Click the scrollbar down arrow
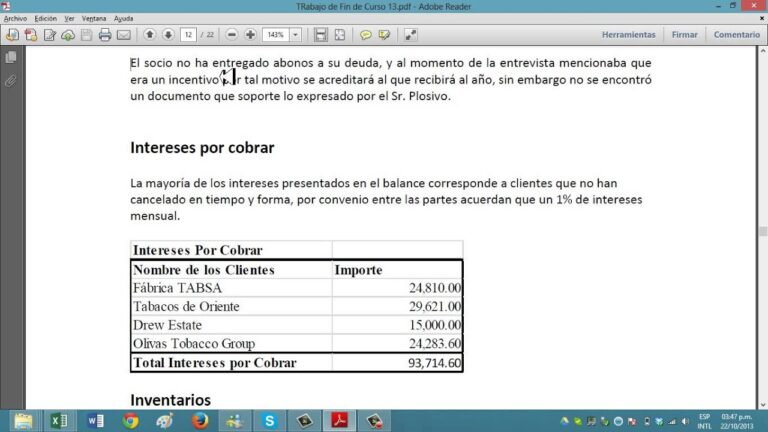The height and width of the screenshot is (432, 768). (763, 405)
